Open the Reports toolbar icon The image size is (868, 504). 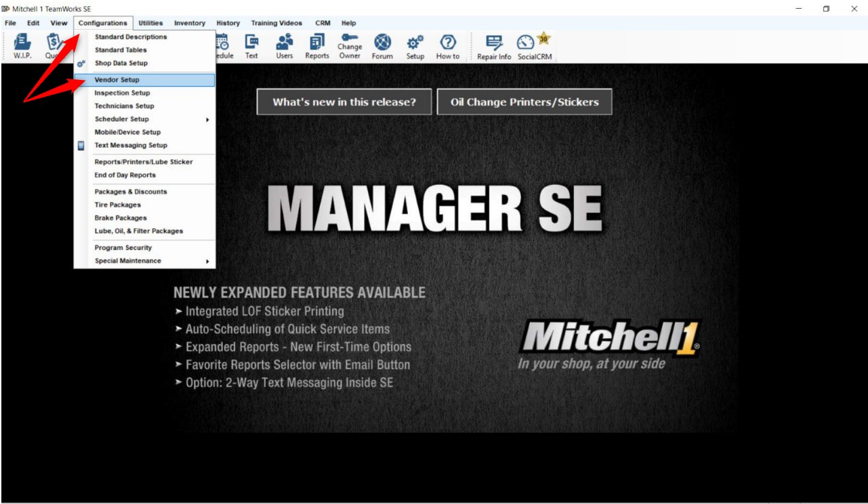tap(317, 47)
